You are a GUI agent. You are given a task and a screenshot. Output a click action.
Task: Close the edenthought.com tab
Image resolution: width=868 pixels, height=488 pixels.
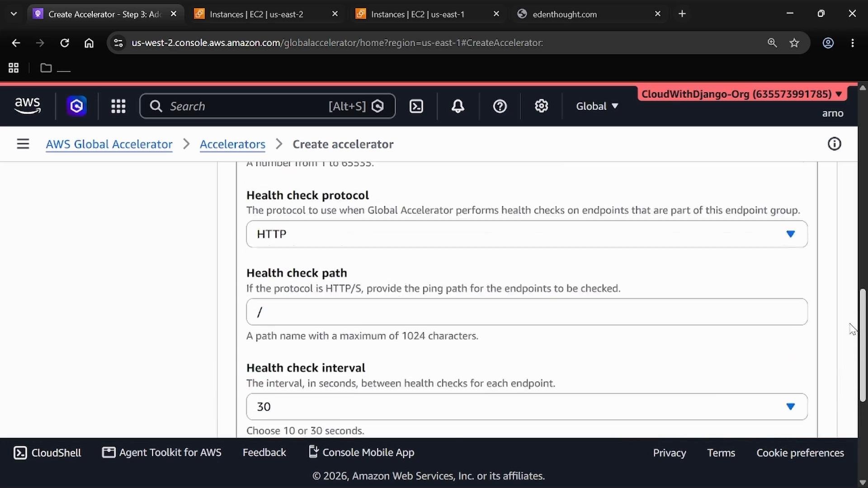(x=658, y=14)
